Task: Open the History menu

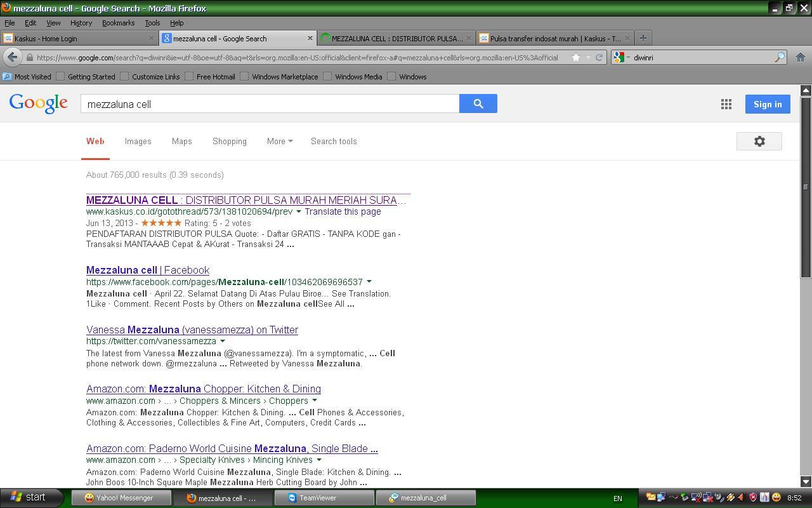Action: [81, 23]
